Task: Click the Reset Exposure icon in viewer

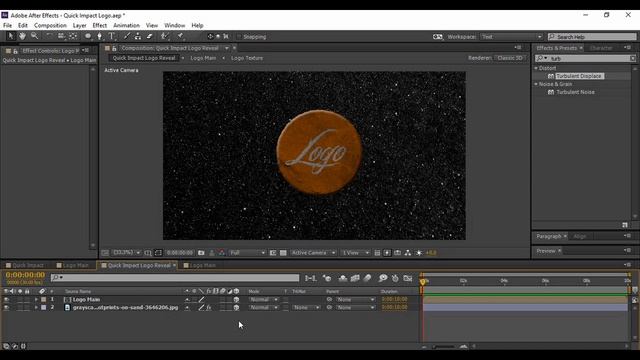Action: pos(419,253)
